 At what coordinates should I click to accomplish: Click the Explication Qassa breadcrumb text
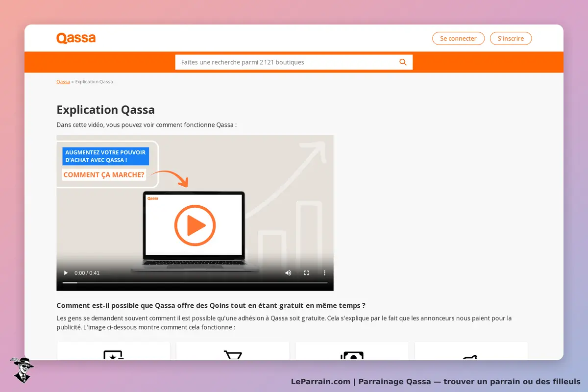pos(94,82)
